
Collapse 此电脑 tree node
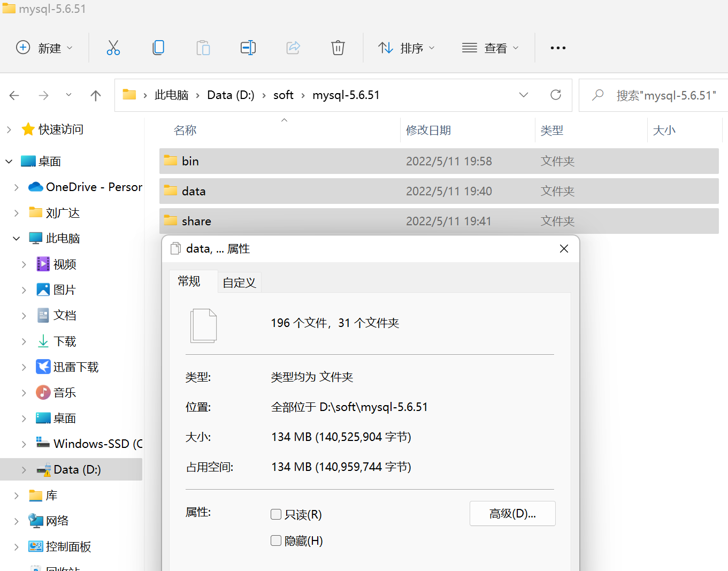(x=16, y=238)
